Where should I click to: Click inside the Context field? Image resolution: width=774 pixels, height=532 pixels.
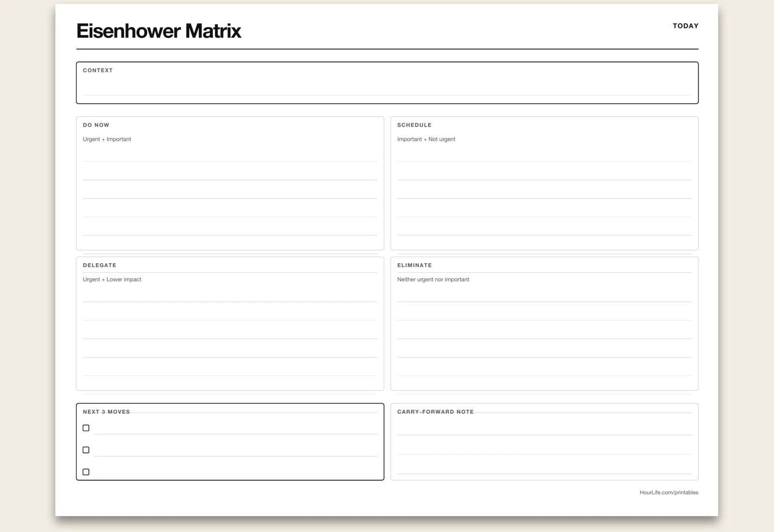click(387, 83)
